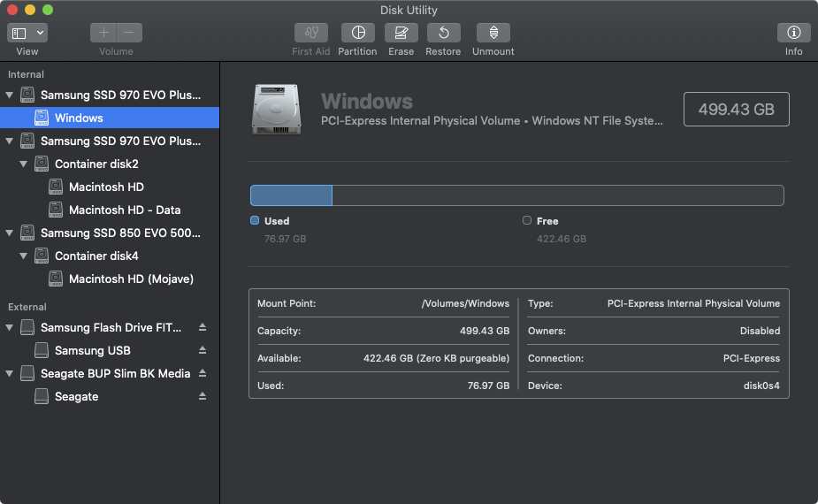Screen dimensions: 818x504
Task: Select Macintosh HD (Mojave) volume
Action: pos(110,279)
